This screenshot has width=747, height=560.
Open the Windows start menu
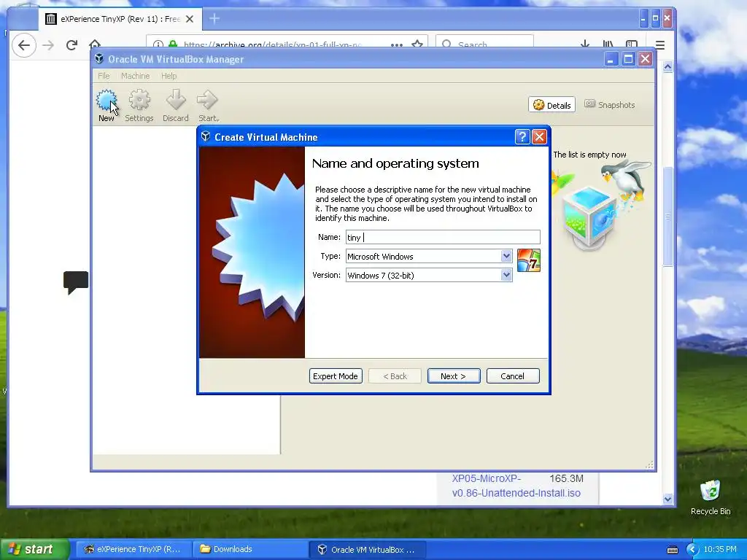coord(34,550)
